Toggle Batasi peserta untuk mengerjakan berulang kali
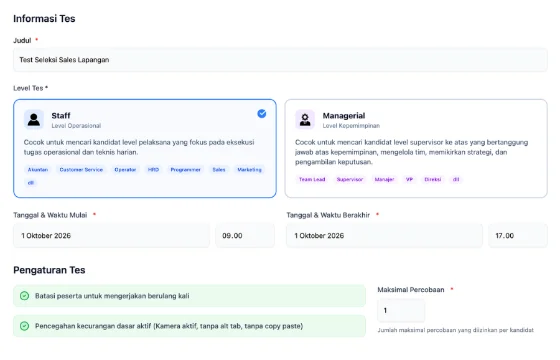560x360 pixels. click(189, 296)
